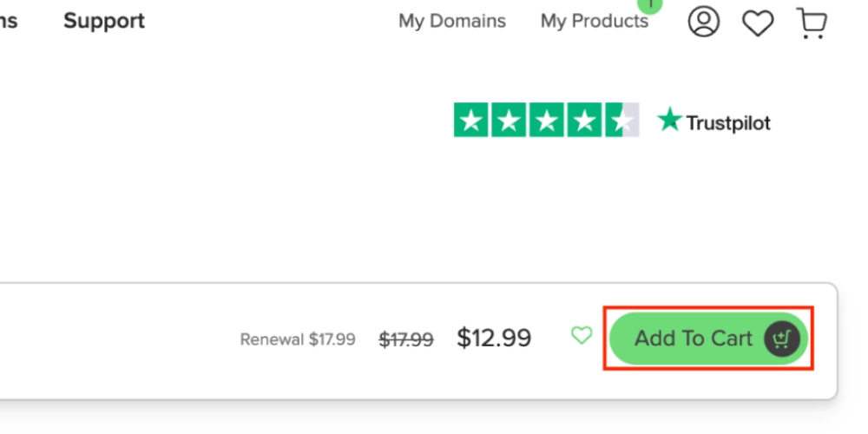Viewport: 868px width, 434px height.
Task: Open the Trustpilot reviews link
Action: pyautogui.click(x=727, y=122)
